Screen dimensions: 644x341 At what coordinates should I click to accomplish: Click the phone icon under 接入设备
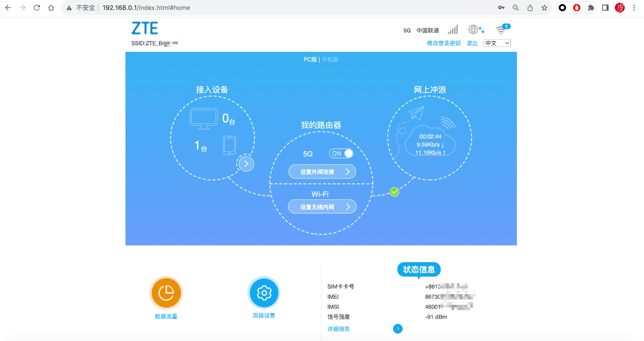(x=229, y=145)
